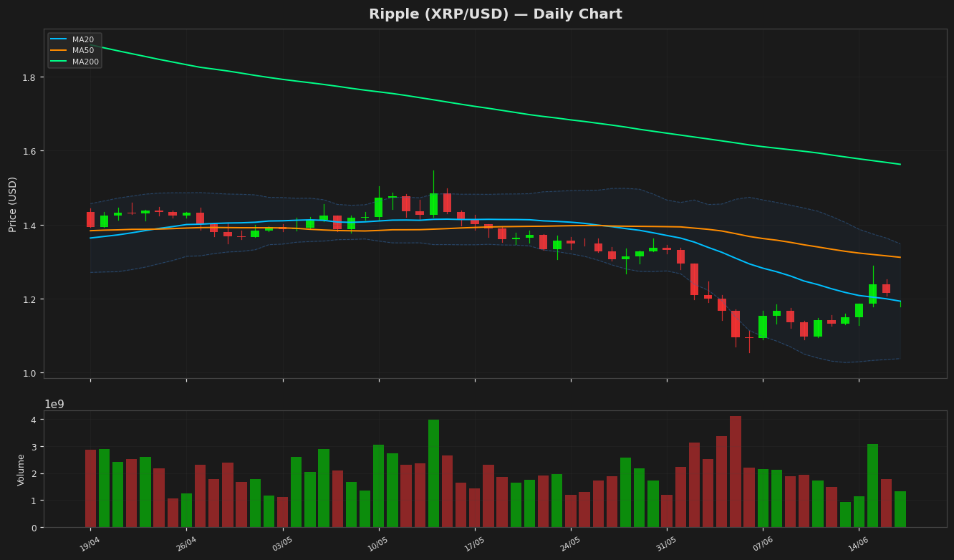This screenshot has width=954, height=560.
Task: Select the MA200 legend label
Action: point(85,62)
